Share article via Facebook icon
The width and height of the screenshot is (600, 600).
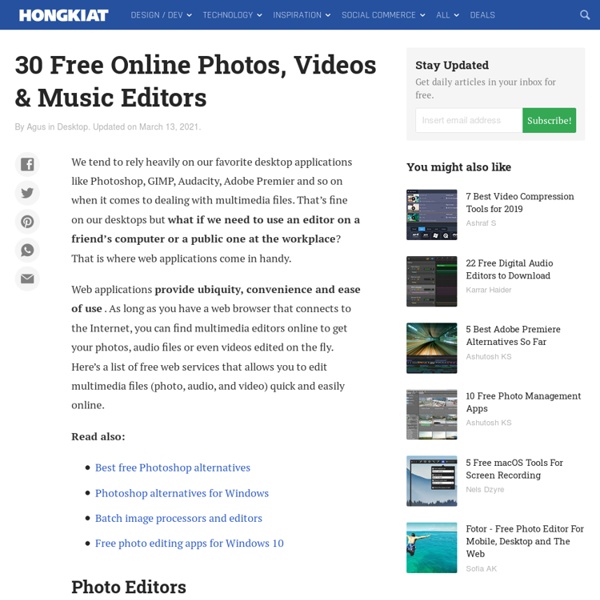(x=27, y=164)
